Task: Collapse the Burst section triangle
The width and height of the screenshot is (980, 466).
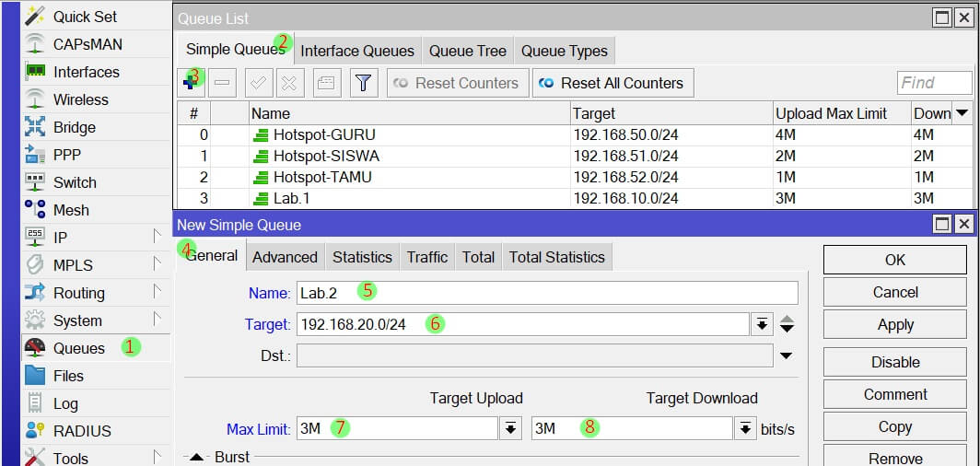Action: [197, 458]
